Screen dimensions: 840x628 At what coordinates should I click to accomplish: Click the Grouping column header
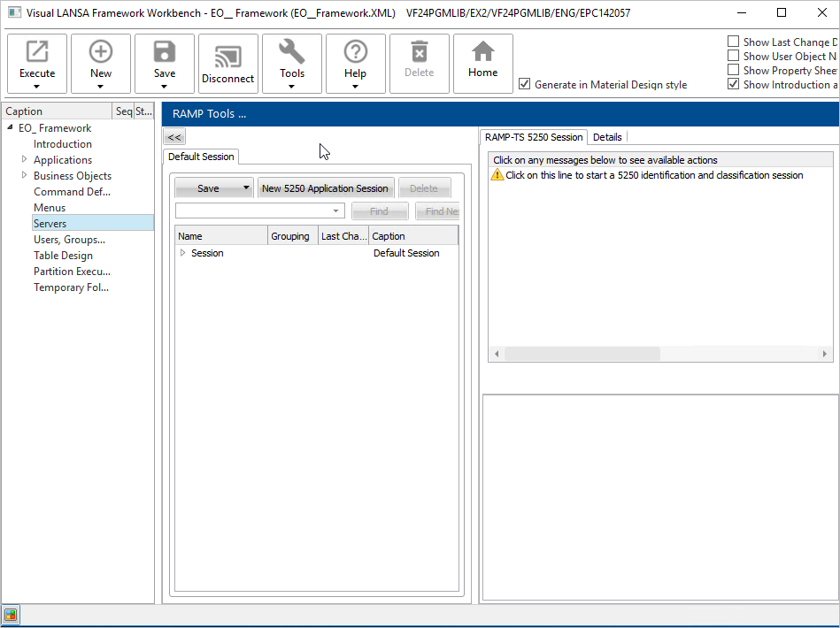tap(293, 235)
